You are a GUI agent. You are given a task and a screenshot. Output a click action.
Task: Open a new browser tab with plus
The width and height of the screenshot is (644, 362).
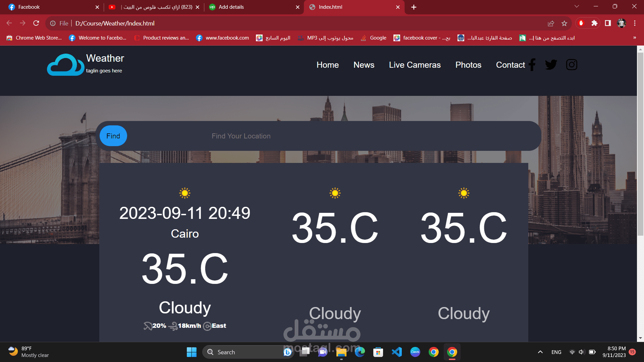pyautogui.click(x=414, y=7)
